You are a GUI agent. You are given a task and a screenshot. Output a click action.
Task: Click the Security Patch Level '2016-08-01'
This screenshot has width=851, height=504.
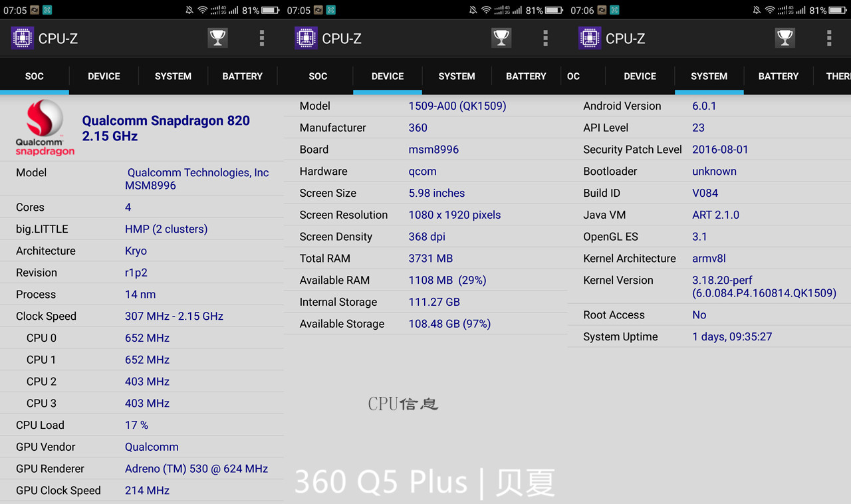pos(720,150)
